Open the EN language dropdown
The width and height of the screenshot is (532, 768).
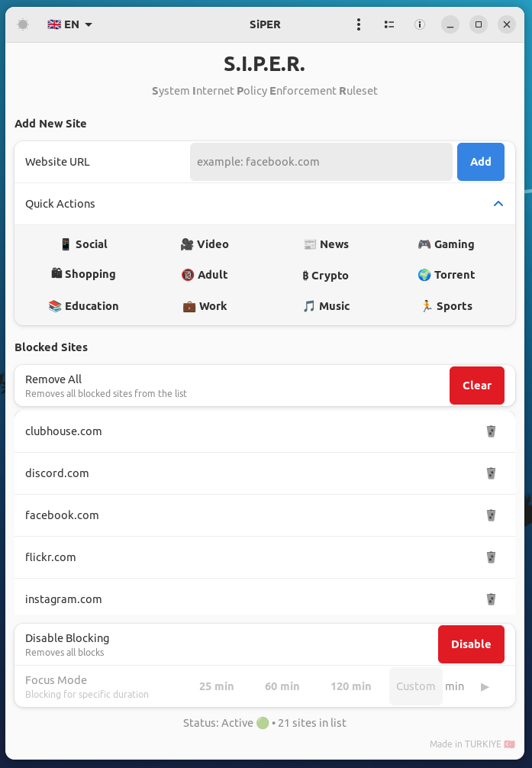coord(70,24)
